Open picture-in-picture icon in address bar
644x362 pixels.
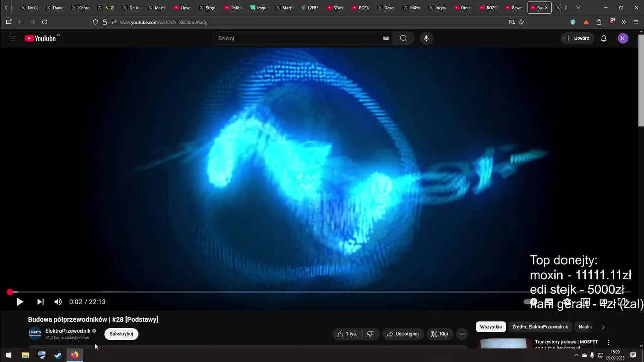click(512, 22)
